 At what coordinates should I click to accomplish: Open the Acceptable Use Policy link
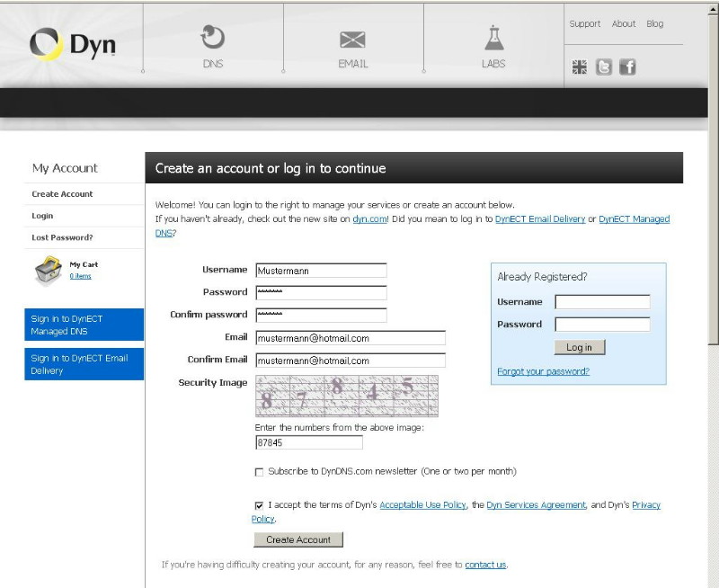422,505
